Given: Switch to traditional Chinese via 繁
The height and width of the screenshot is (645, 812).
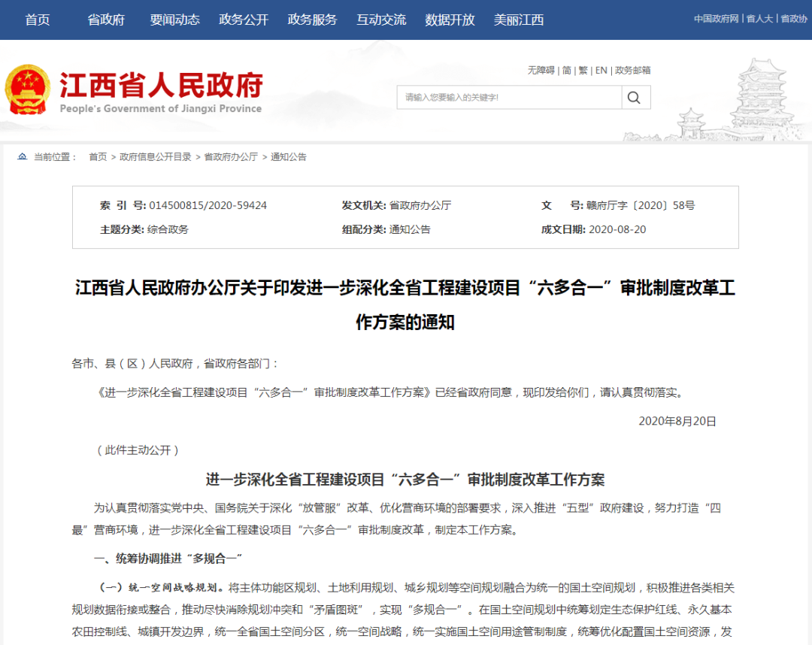Looking at the screenshot, I should (x=583, y=71).
